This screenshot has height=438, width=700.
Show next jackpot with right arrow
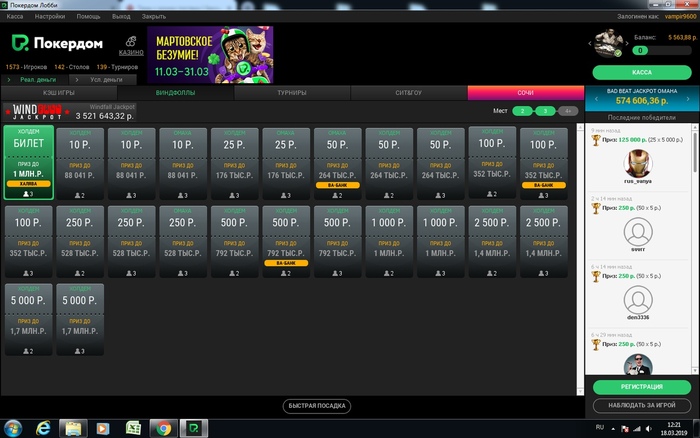(x=688, y=99)
